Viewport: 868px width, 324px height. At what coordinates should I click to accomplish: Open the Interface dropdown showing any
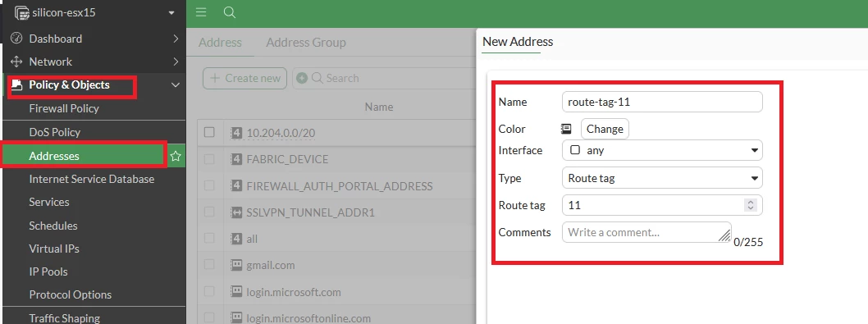click(x=662, y=150)
